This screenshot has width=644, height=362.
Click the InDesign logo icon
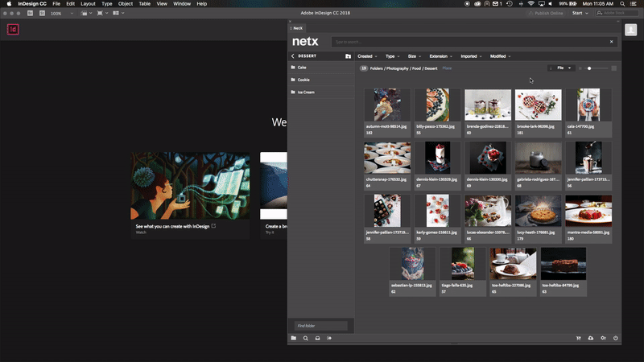click(13, 29)
